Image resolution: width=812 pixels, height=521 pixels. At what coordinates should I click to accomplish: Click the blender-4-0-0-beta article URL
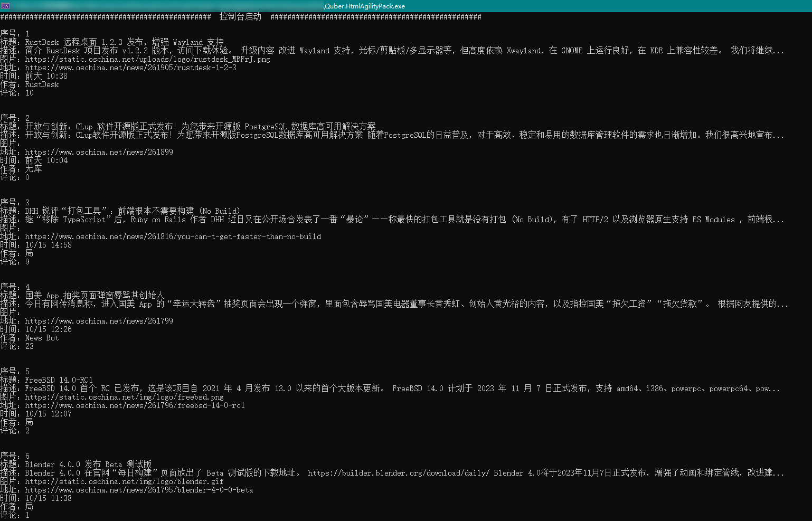tap(139, 490)
